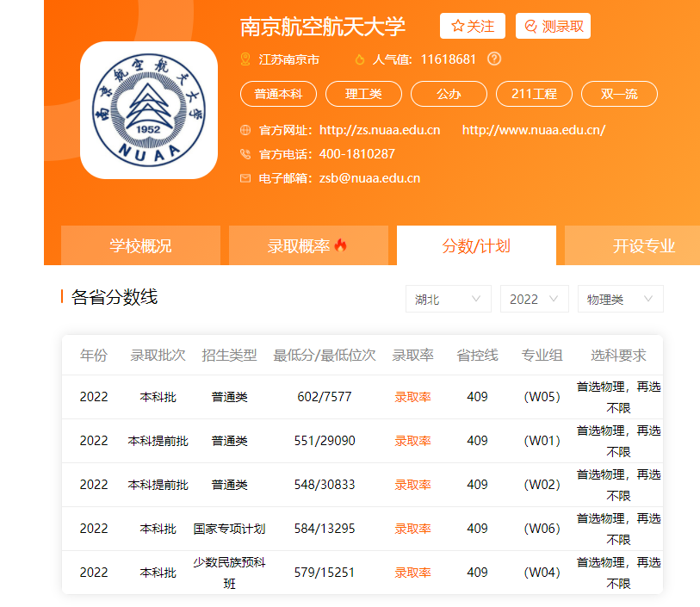This screenshot has height=607, width=700.
Task: Click the 各省分数线 section heading
Action: [115, 297]
